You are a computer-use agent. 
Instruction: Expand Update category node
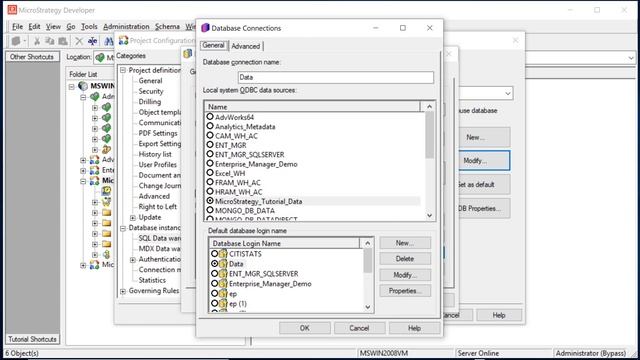[133, 218]
